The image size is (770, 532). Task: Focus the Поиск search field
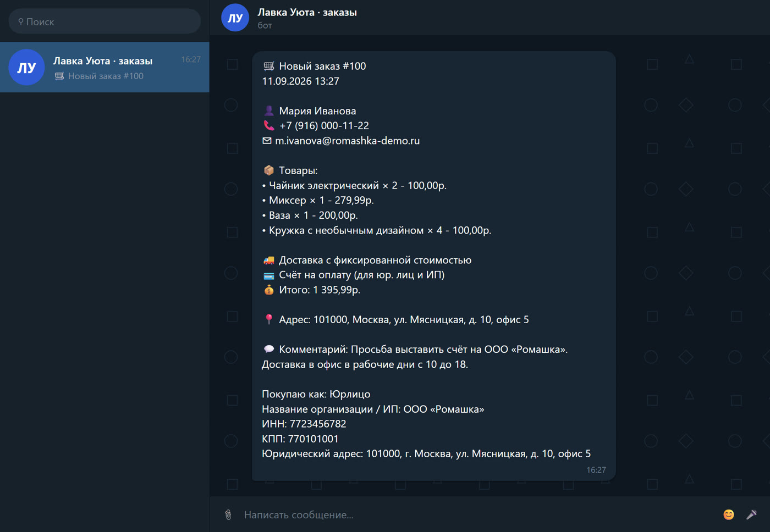pyautogui.click(x=105, y=21)
